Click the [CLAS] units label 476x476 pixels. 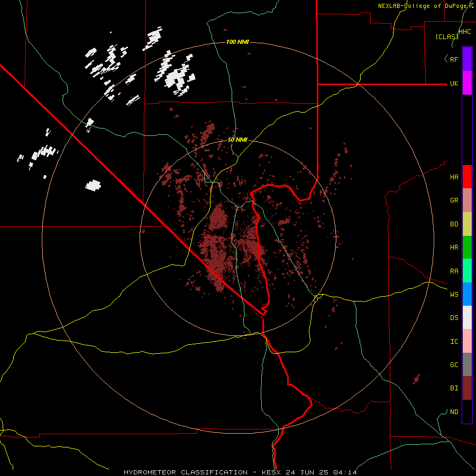click(447, 37)
